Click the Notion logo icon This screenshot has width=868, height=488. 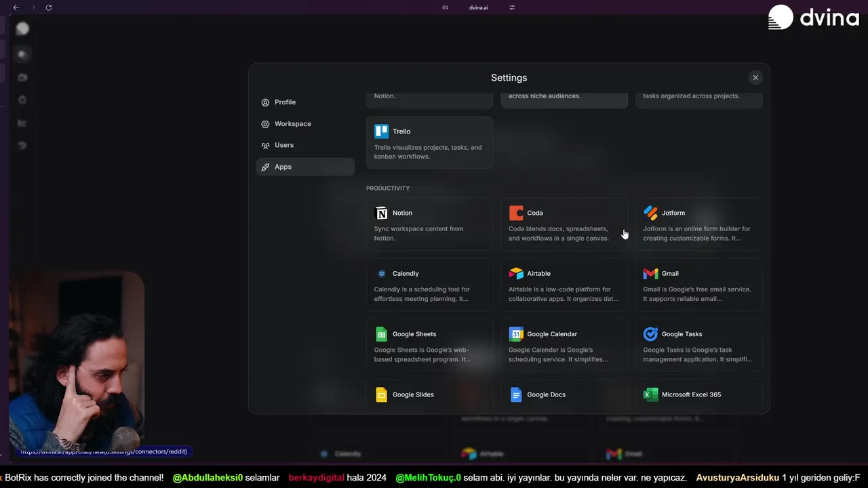(382, 213)
